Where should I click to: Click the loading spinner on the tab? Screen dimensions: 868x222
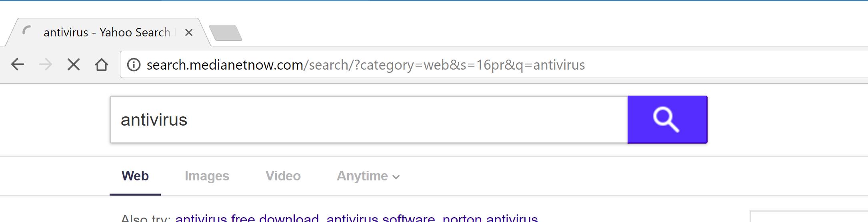click(27, 32)
